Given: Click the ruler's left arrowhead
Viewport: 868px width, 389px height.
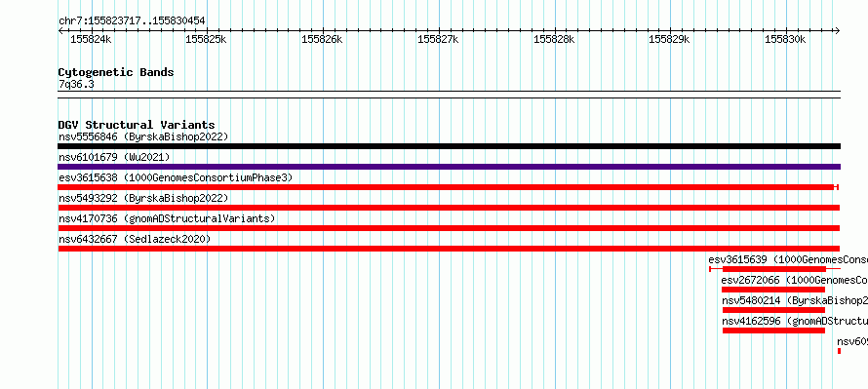Looking at the screenshot, I should pos(60,31).
